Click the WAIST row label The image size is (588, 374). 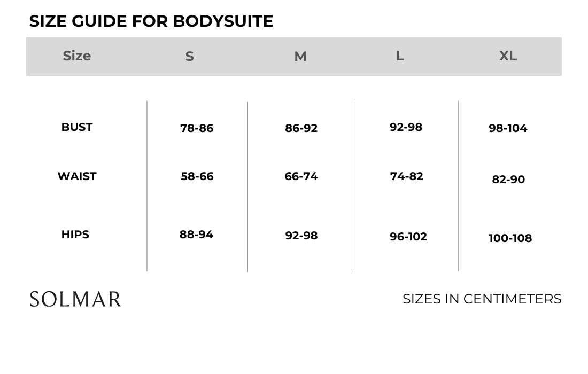coord(77,176)
